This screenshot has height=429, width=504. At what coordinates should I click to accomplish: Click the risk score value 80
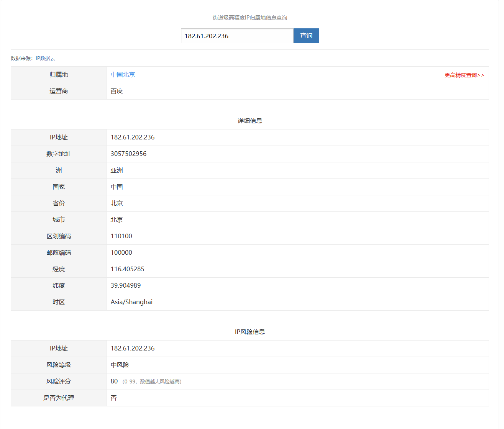click(x=114, y=381)
